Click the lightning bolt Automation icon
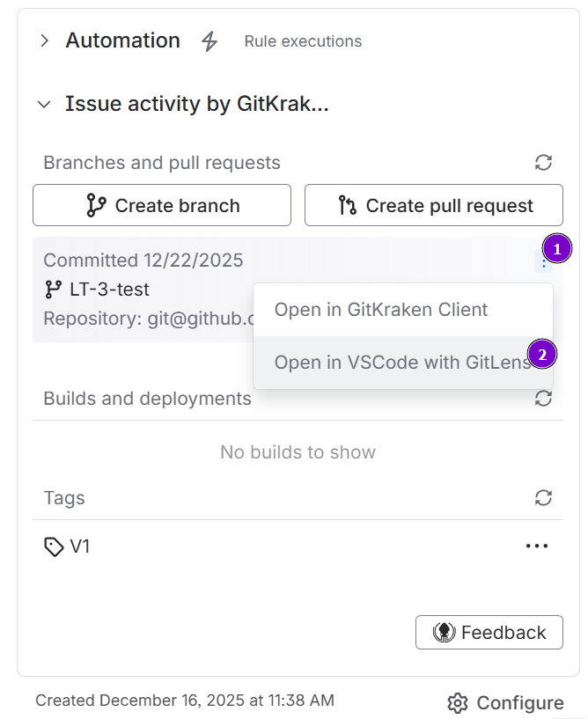The height and width of the screenshot is (719, 588). 209,40
